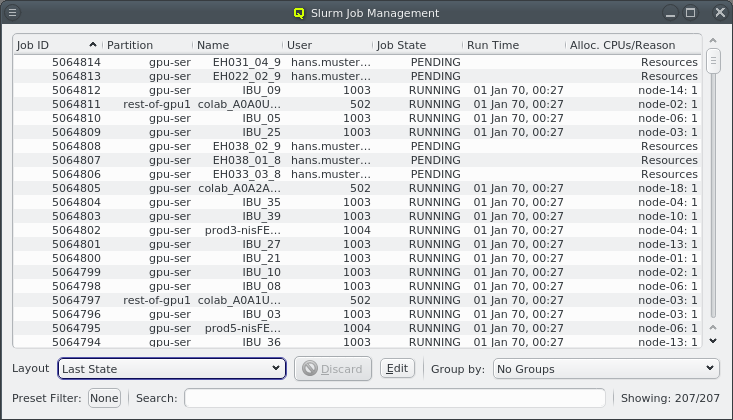This screenshot has width=733, height=420.
Task: Select job row 5064814
Action: tap(357, 62)
